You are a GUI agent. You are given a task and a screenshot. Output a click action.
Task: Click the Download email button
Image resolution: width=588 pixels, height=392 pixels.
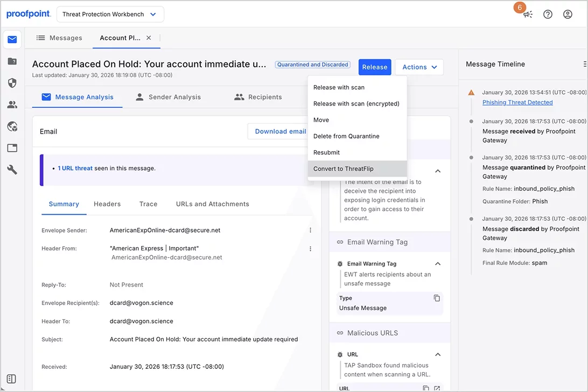pyautogui.click(x=278, y=131)
